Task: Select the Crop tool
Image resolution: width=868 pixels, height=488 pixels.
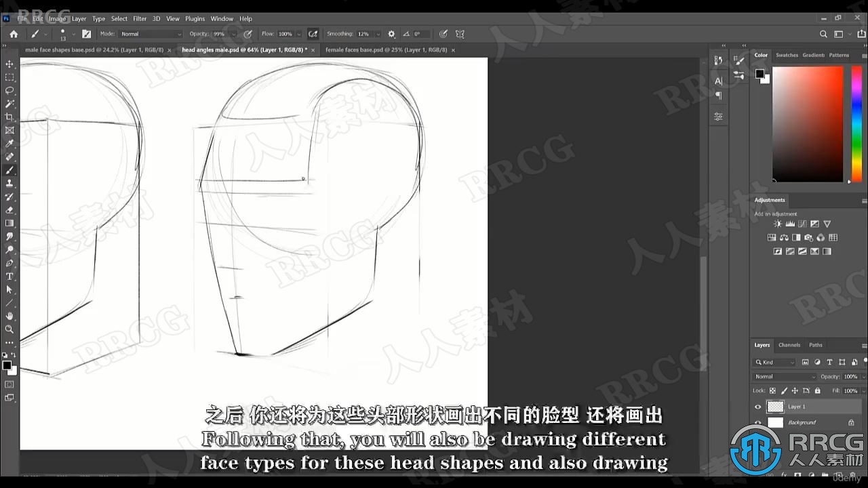Action: [9, 117]
